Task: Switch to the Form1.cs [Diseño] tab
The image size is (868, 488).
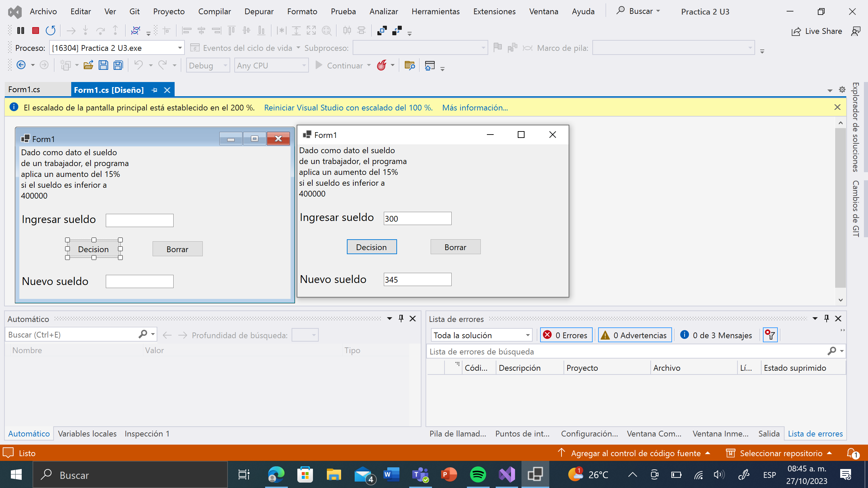Action: click(109, 89)
